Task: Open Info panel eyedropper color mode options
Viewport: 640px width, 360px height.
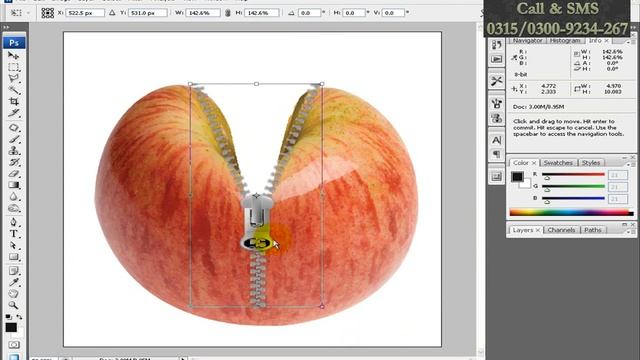Action: coord(514,58)
